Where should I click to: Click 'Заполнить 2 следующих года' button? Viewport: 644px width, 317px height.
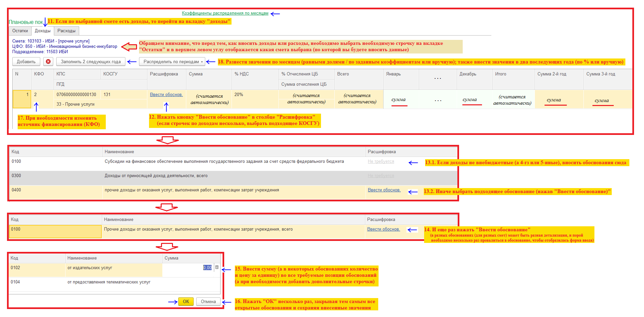(x=90, y=61)
